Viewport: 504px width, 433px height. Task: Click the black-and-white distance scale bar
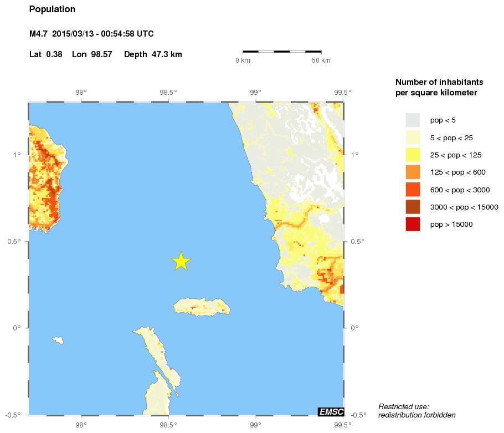(282, 52)
